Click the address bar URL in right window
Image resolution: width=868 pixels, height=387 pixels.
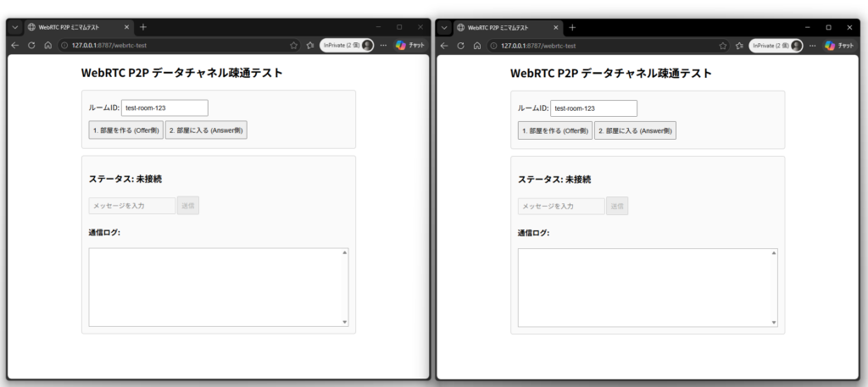pos(538,46)
